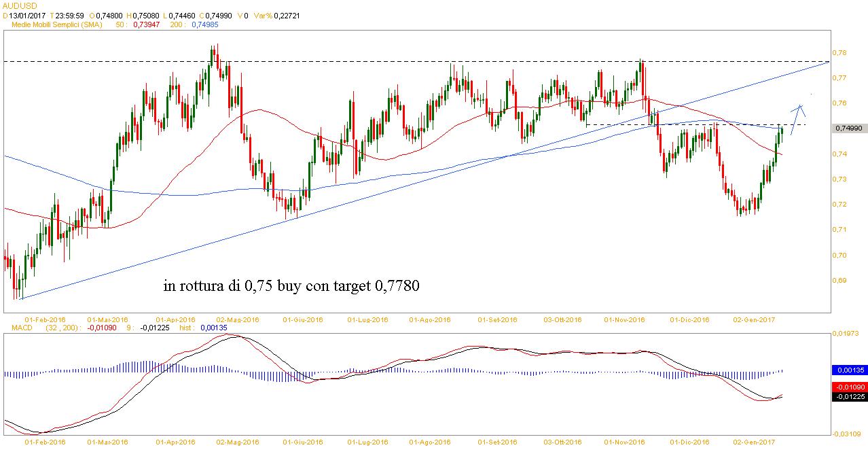This screenshot has height=454, width=868.
Task: Click the black MACD signal value box -0,01225
Action: pos(849,396)
